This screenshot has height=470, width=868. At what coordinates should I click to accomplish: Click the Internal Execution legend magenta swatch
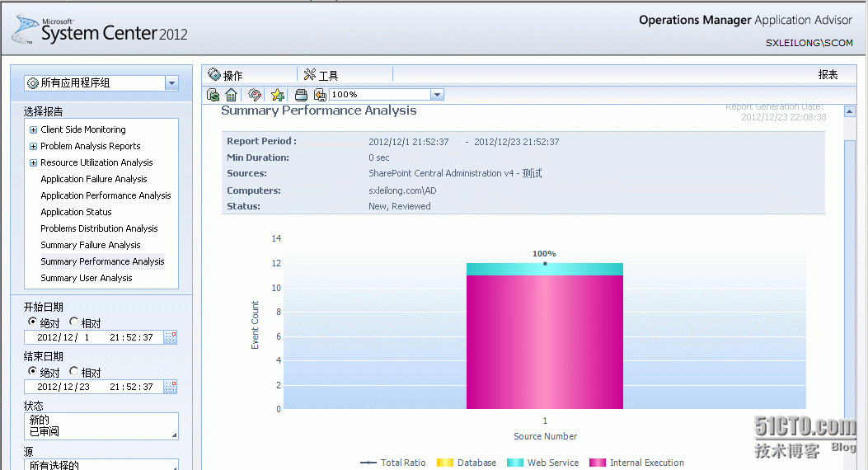598,463
